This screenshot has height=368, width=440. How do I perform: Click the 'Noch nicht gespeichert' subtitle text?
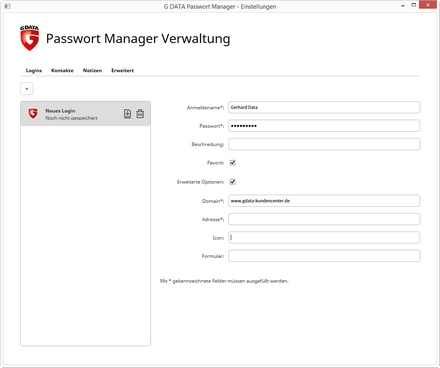coord(71,118)
